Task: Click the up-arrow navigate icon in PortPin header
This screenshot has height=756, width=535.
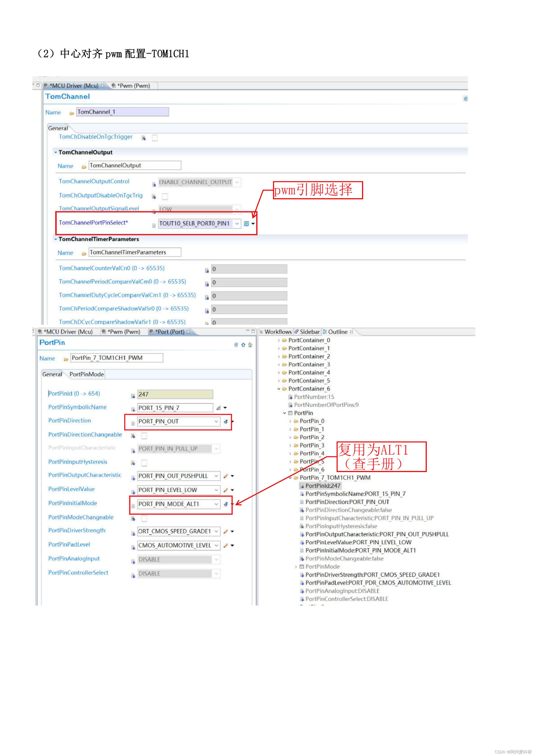Action: pyautogui.click(x=243, y=345)
